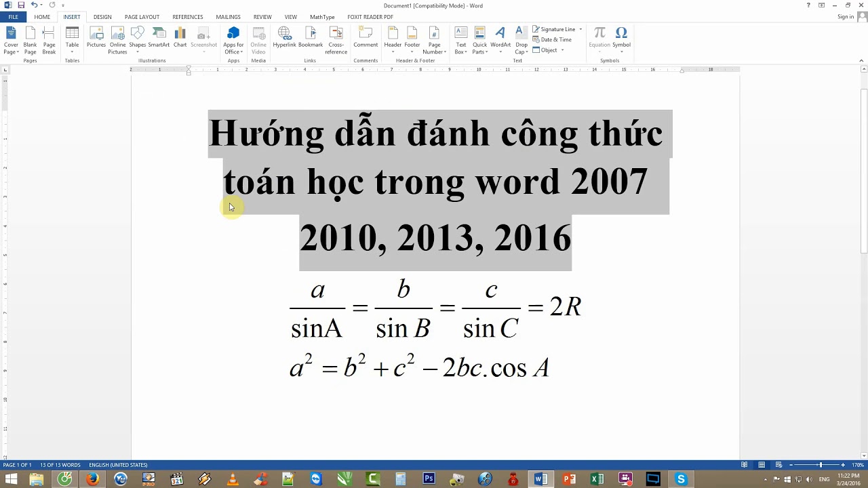Zoom out with the minus button
868x488 pixels.
(792, 465)
